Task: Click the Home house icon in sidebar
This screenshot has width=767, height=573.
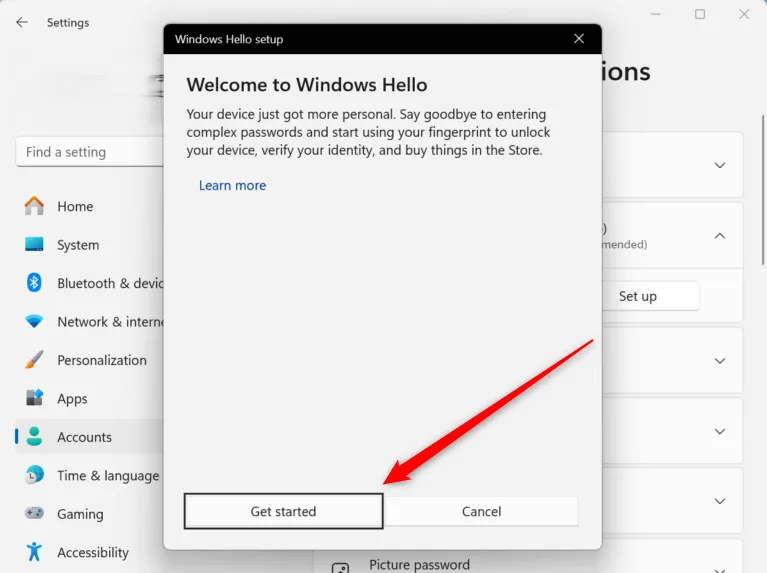Action: coord(34,206)
